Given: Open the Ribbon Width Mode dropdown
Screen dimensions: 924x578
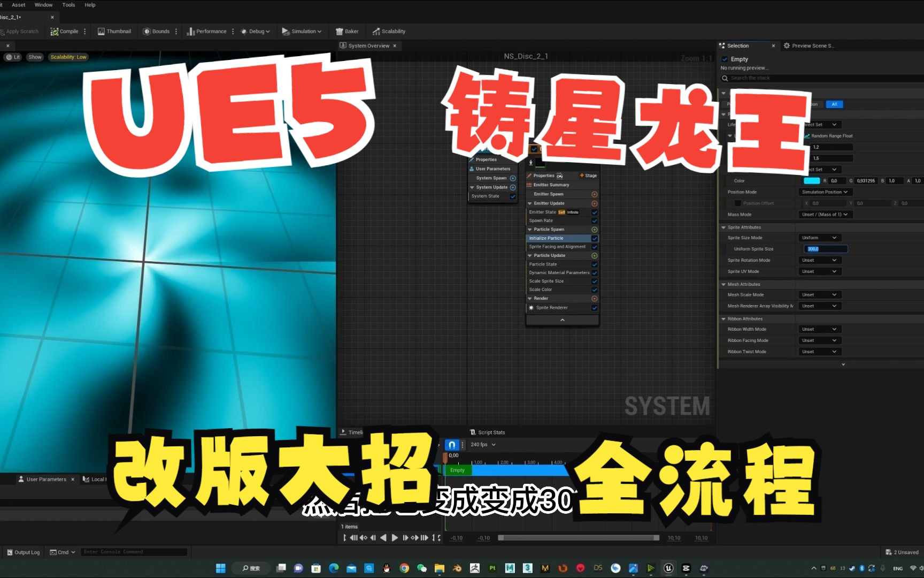Looking at the screenshot, I should click(820, 330).
